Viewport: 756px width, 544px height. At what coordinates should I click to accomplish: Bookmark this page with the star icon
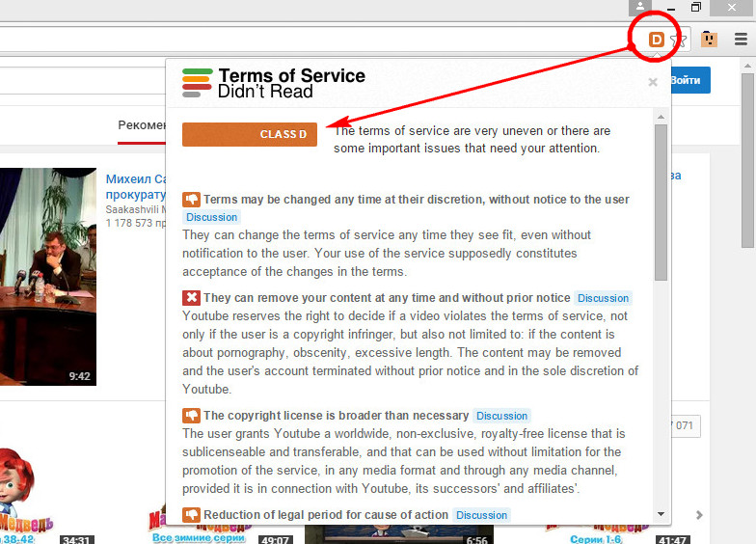coord(679,40)
